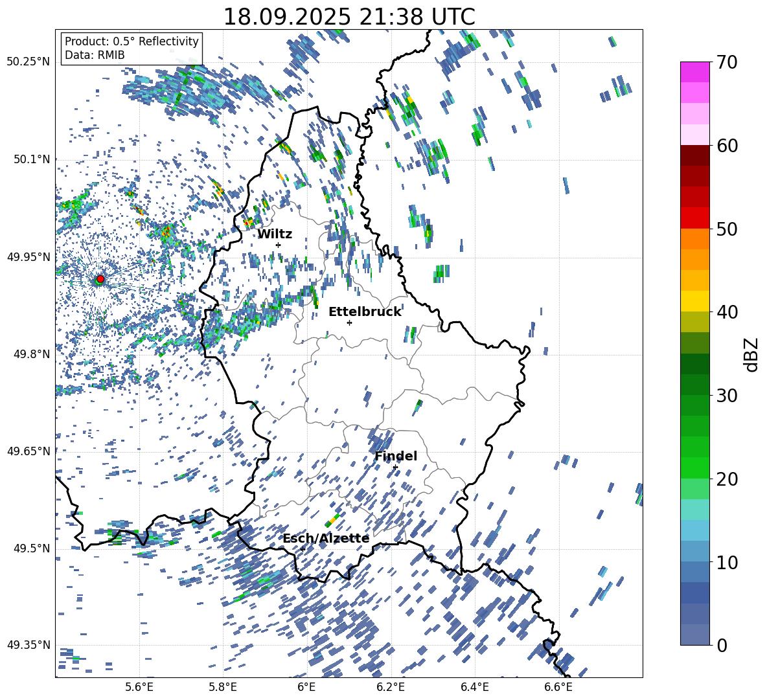Click the Esch/Alzette location cross marker
767x700 pixels.
click(303, 549)
